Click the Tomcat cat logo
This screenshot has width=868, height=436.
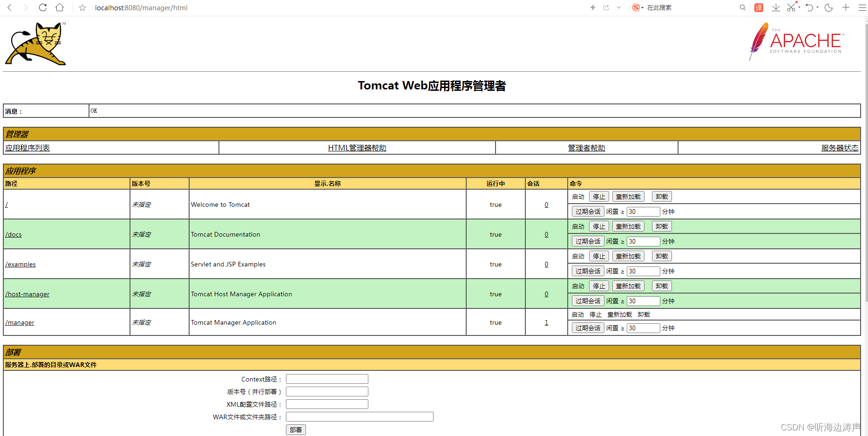pyautogui.click(x=36, y=43)
